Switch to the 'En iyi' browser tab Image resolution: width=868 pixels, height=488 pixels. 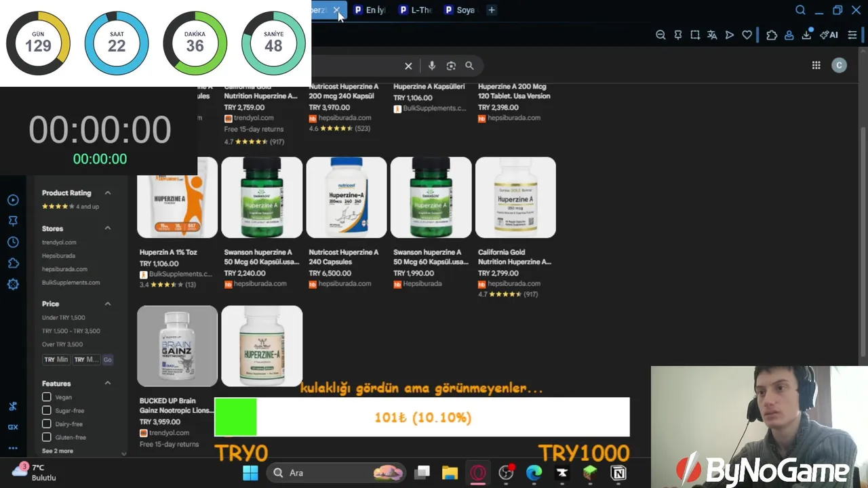pyautogui.click(x=369, y=10)
